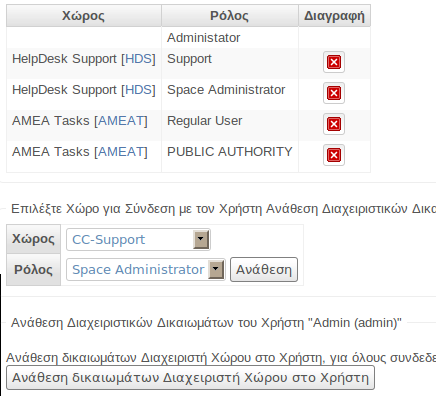This screenshot has height=396, width=436.
Task: Click the Ανάθεση button
Action: (264, 269)
